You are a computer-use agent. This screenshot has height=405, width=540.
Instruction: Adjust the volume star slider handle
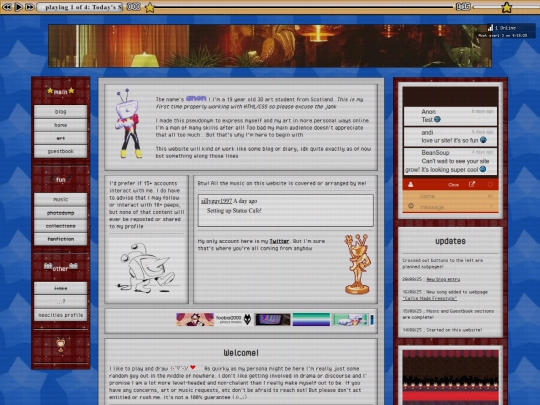point(507,7)
